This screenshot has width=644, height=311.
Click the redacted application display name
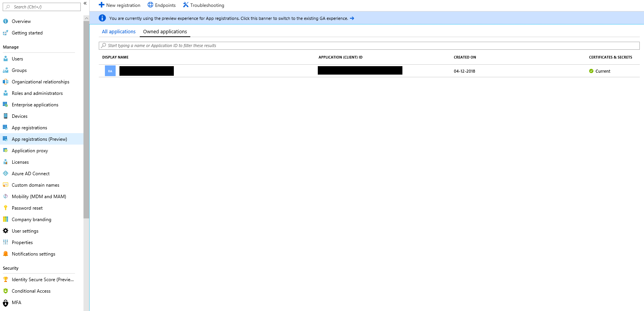(x=147, y=71)
